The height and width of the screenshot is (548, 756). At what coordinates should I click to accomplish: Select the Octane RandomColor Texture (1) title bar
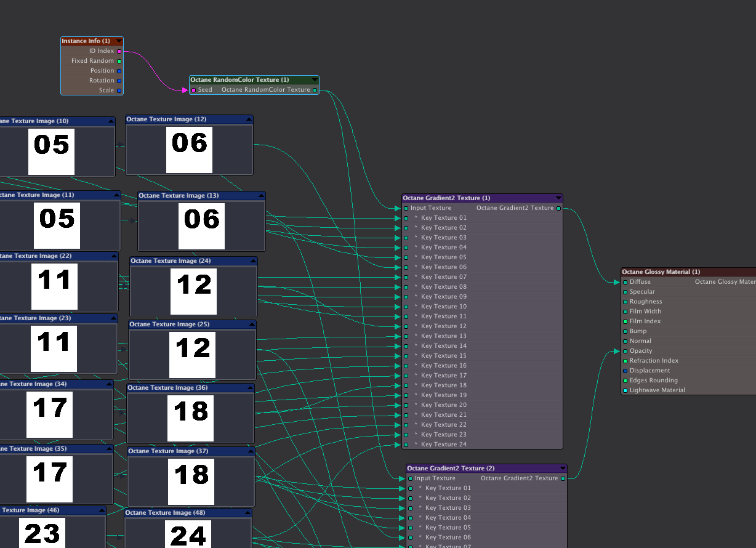[254, 80]
